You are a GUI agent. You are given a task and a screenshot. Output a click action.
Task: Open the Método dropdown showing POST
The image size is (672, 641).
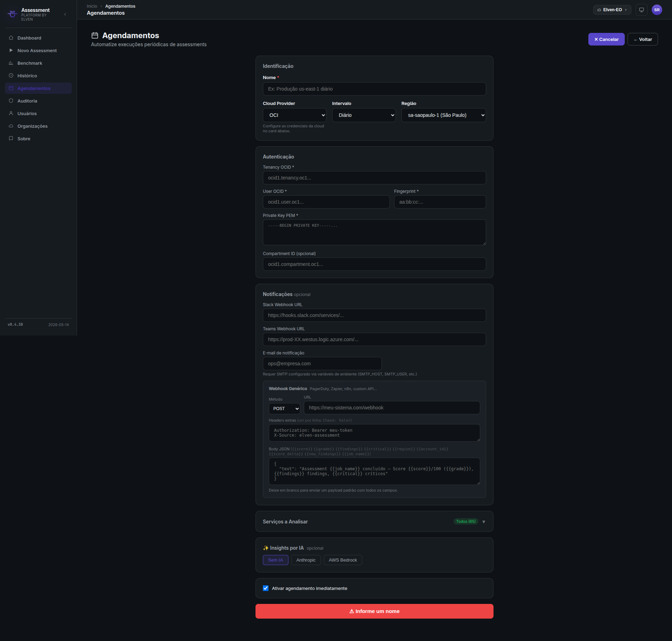(285, 409)
